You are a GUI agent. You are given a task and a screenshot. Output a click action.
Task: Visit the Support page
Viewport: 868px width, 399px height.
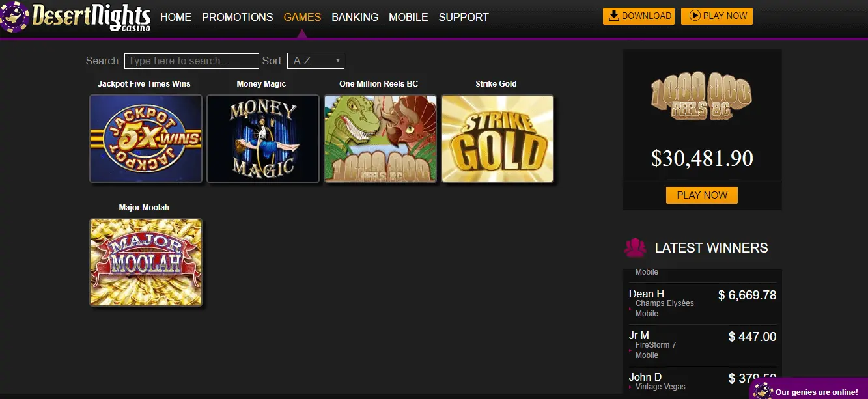click(x=464, y=17)
